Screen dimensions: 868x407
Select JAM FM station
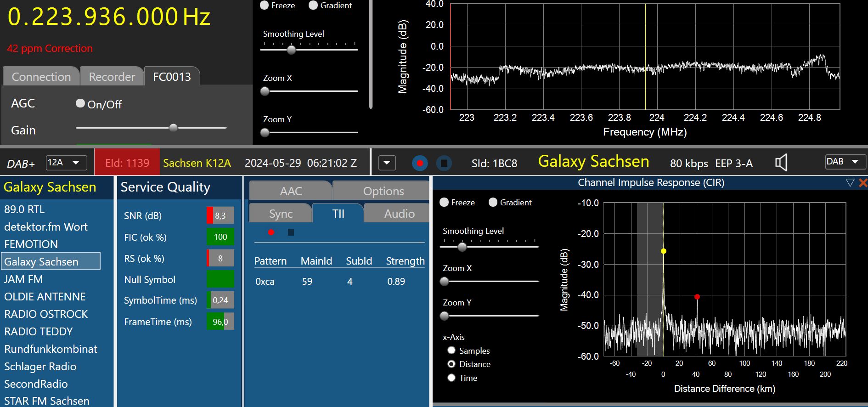[23, 279]
